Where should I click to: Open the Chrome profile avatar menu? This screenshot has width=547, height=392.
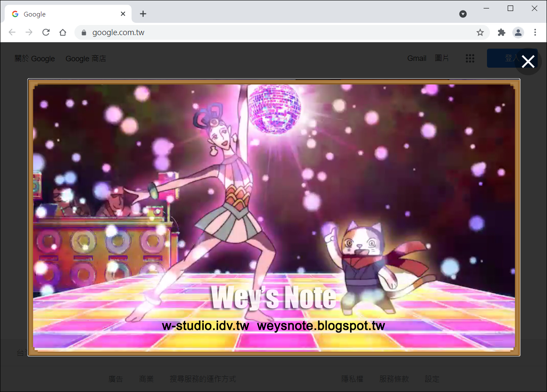[x=518, y=33]
